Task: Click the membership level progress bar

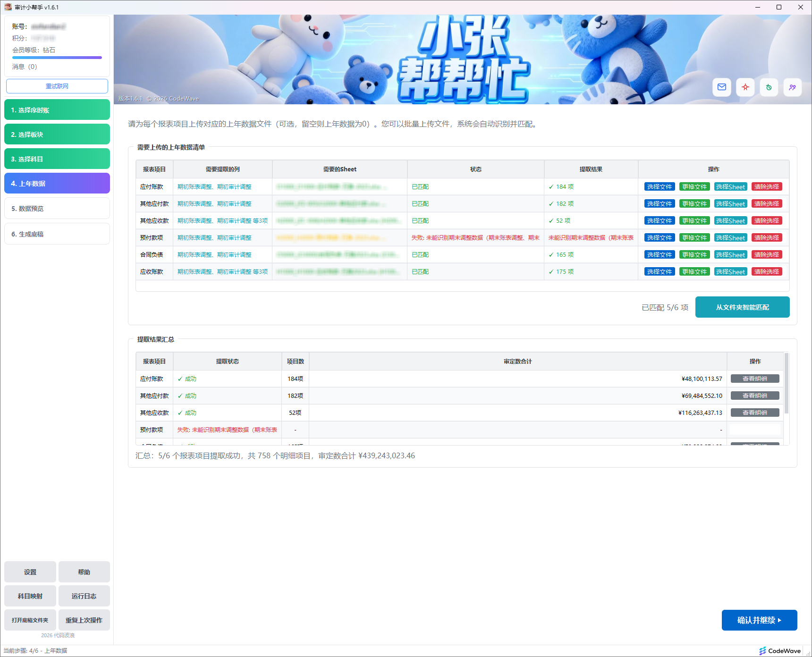Action: pos(57,58)
